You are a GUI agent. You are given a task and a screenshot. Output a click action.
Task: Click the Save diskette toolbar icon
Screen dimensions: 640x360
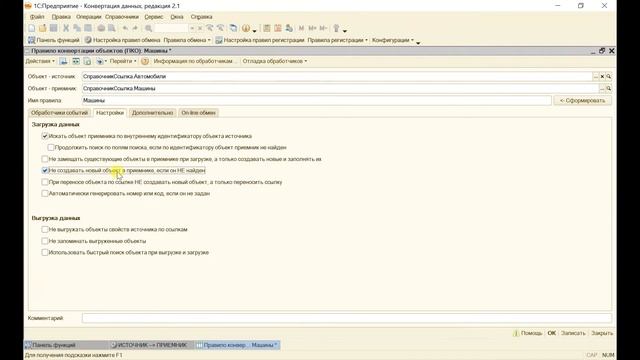click(53, 28)
